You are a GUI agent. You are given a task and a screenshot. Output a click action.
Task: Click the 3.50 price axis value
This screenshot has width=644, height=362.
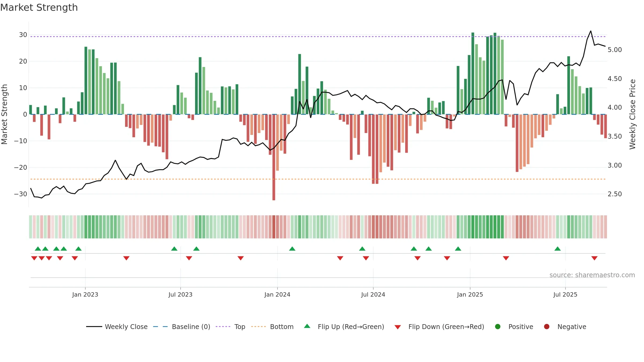[x=615, y=136]
